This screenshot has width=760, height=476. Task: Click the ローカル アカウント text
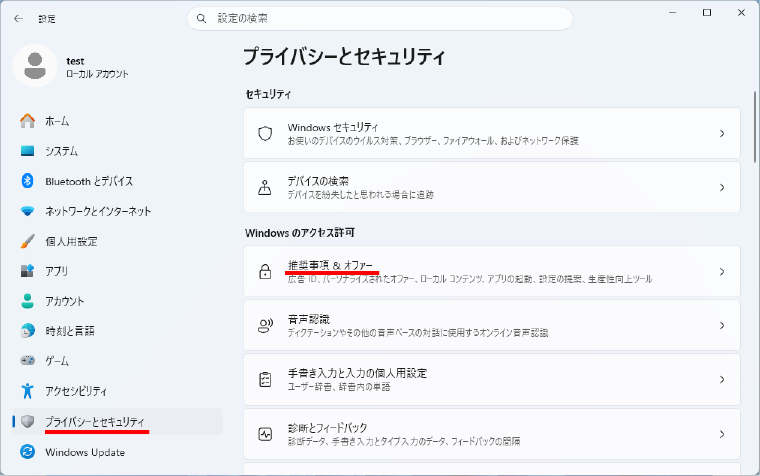click(97, 74)
